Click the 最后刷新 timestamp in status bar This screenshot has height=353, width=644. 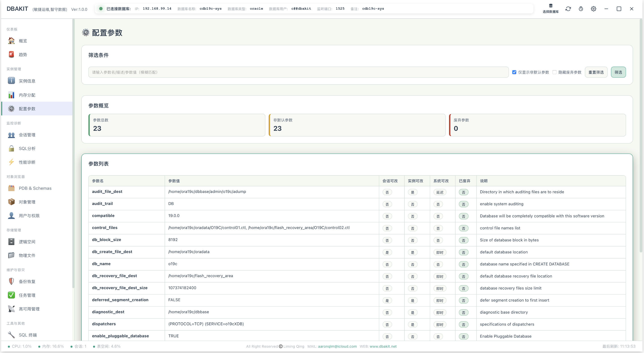(x=619, y=346)
